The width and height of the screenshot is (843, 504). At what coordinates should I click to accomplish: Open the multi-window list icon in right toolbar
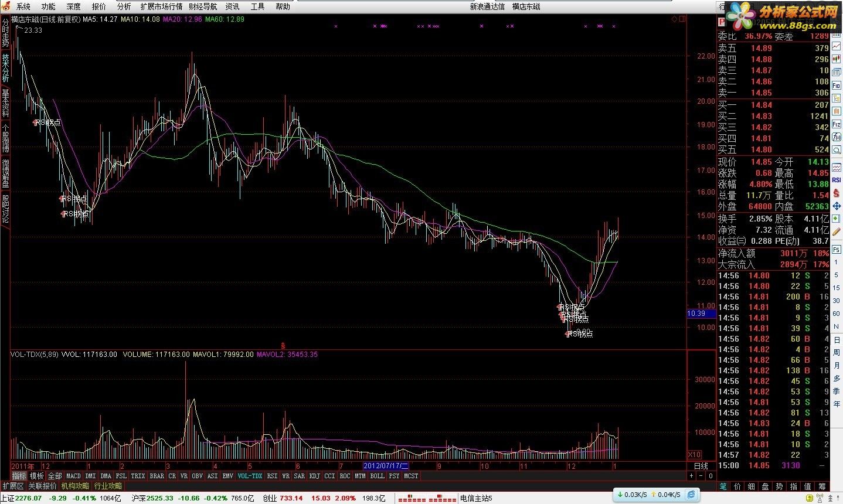tap(837, 72)
